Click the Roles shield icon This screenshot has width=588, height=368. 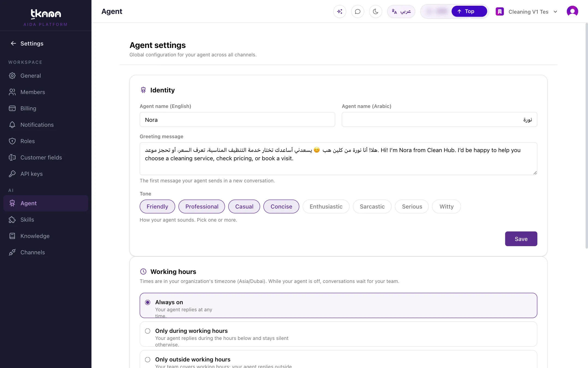12,141
